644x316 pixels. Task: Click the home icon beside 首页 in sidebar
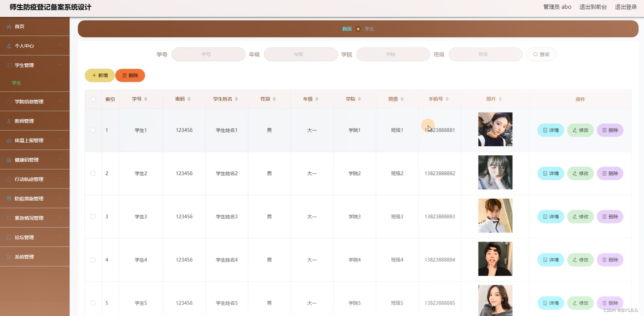point(9,27)
